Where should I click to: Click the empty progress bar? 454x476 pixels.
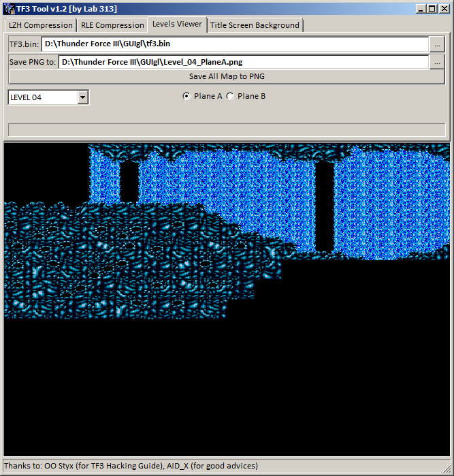tap(227, 130)
